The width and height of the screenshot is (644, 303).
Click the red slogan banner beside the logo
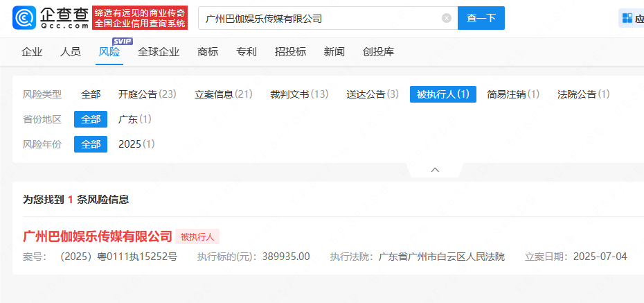click(x=140, y=17)
